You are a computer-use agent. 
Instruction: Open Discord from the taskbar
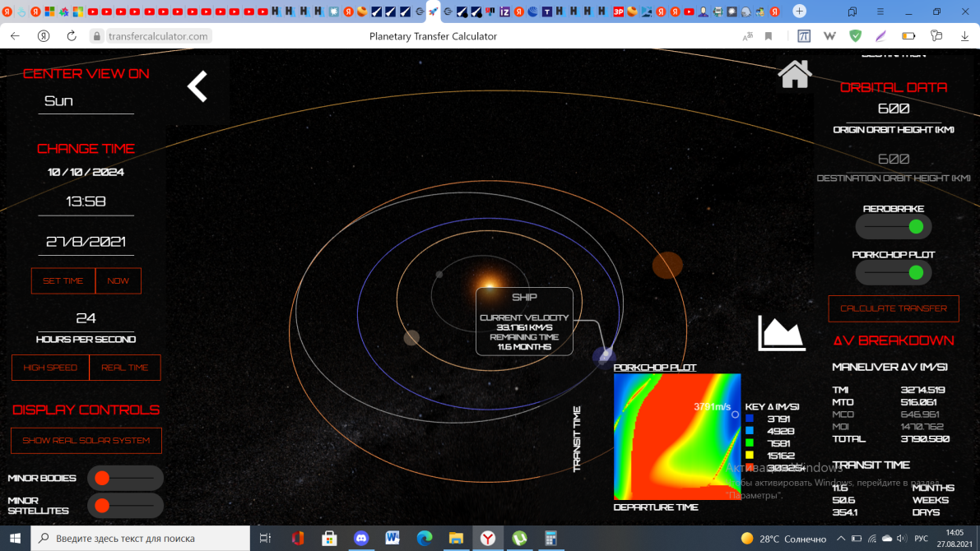[361, 539]
